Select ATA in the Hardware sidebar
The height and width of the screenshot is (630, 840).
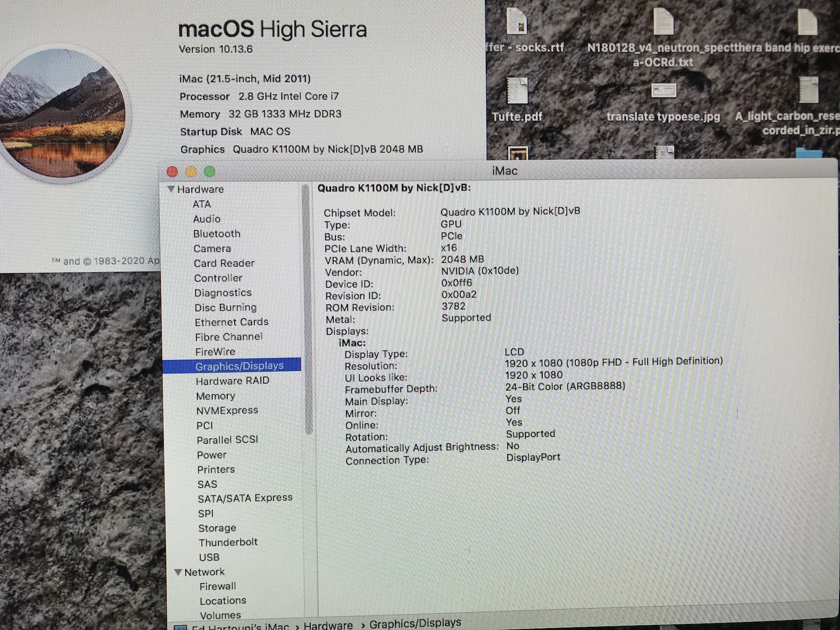point(202,204)
